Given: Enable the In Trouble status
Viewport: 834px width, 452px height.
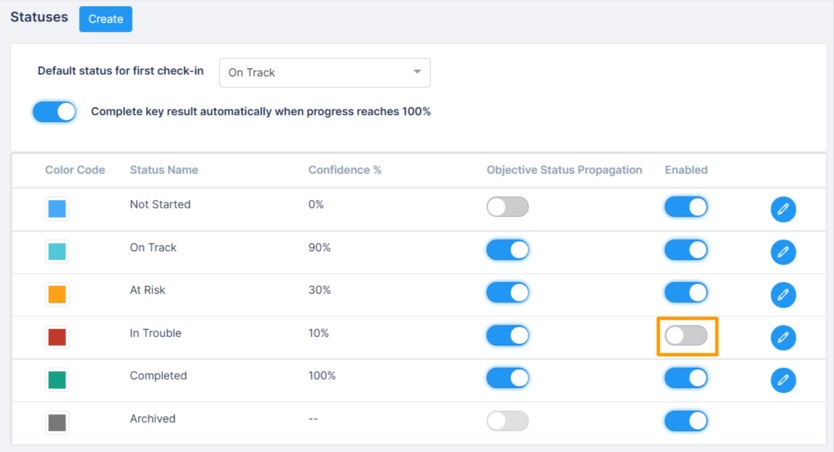Looking at the screenshot, I should point(686,336).
